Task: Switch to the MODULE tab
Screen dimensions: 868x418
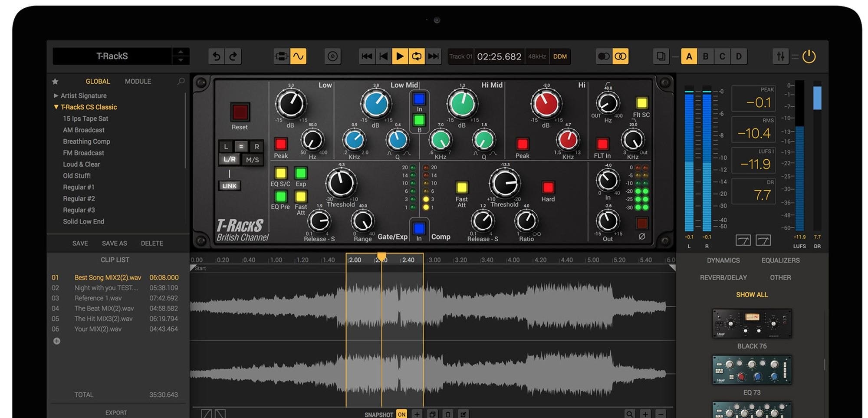Action: click(138, 81)
